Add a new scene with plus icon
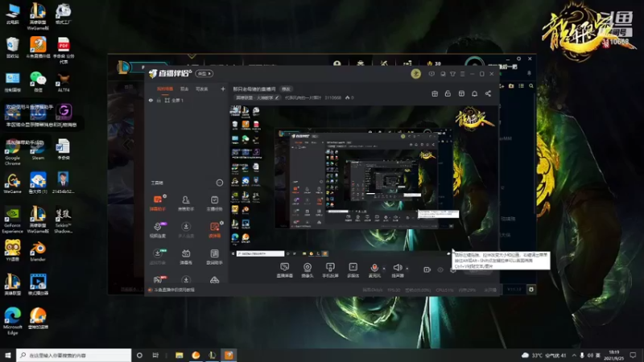The width and height of the screenshot is (644, 362). click(223, 89)
